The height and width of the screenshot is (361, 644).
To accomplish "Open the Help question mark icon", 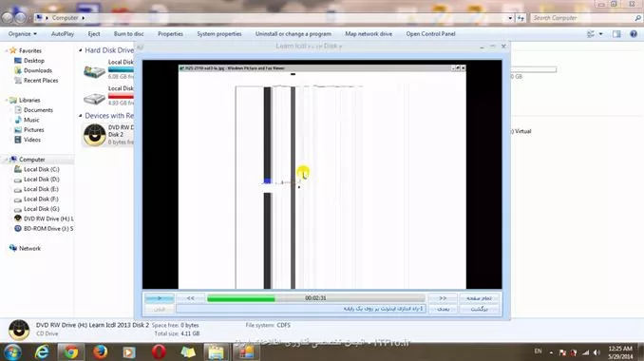I will (634, 34).
